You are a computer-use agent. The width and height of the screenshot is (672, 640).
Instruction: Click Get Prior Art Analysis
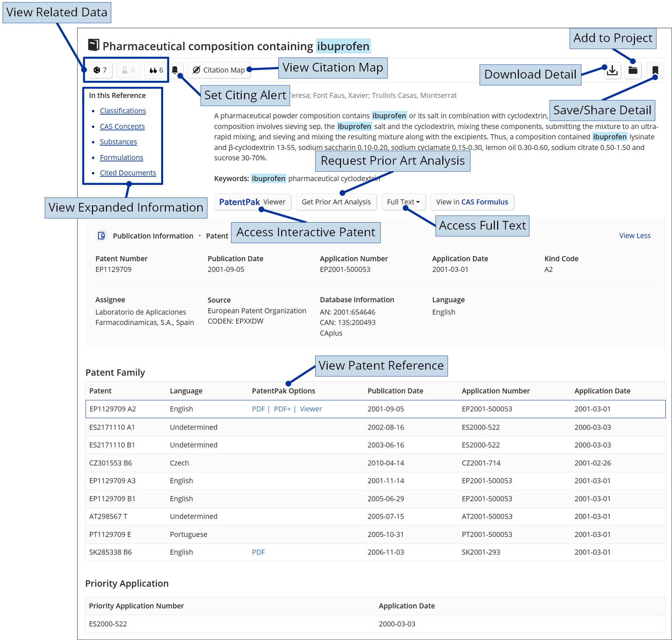(x=336, y=202)
